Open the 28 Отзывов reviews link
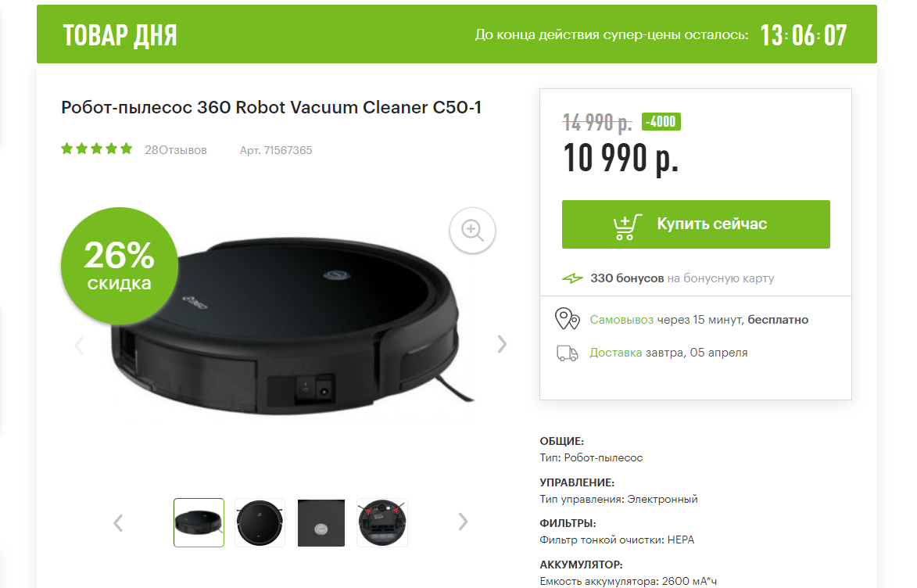 [175, 150]
